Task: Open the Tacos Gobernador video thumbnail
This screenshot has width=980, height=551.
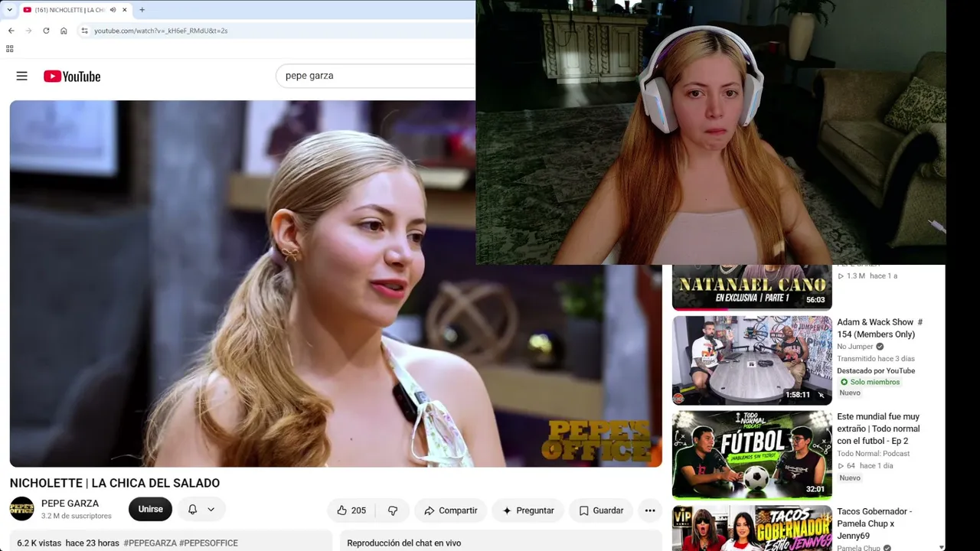Action: point(752,528)
